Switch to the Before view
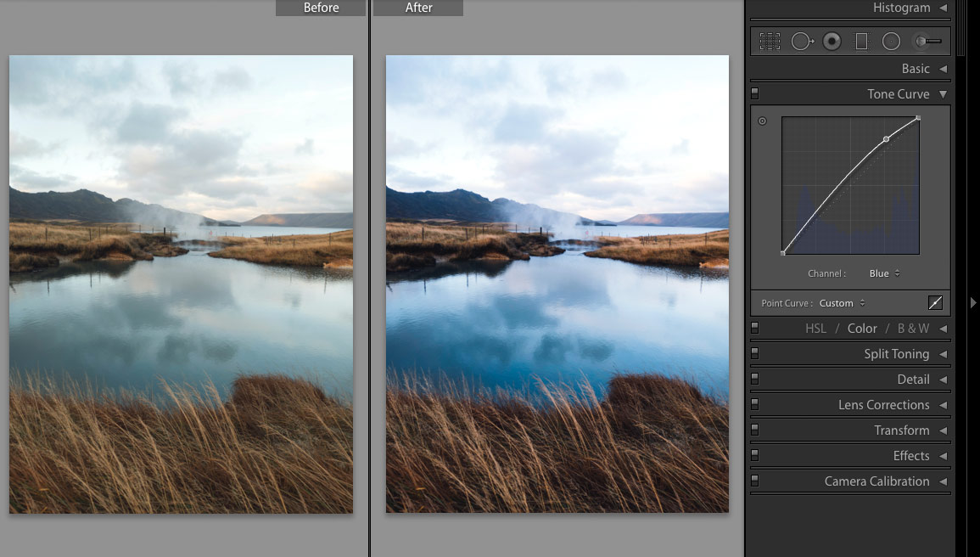The height and width of the screenshot is (557, 980). (x=321, y=8)
